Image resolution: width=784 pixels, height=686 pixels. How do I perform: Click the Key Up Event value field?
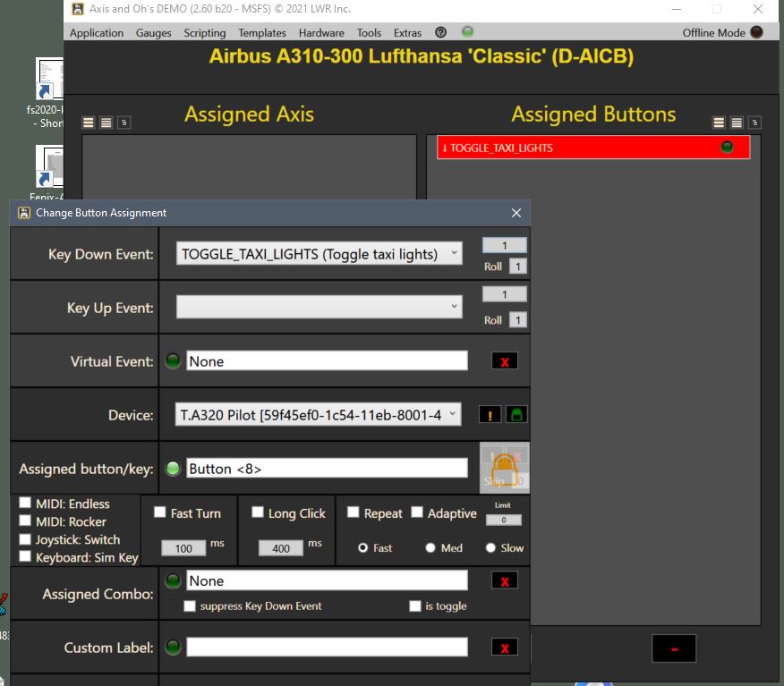click(x=505, y=294)
